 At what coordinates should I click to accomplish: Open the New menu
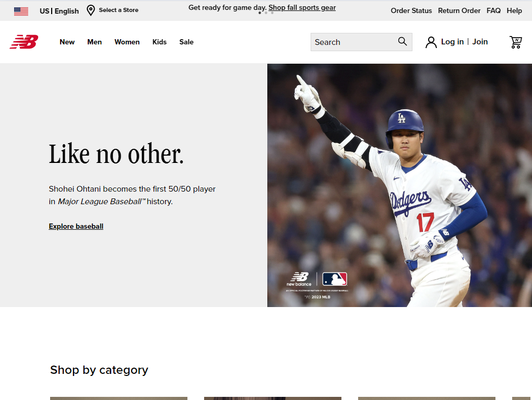click(67, 42)
